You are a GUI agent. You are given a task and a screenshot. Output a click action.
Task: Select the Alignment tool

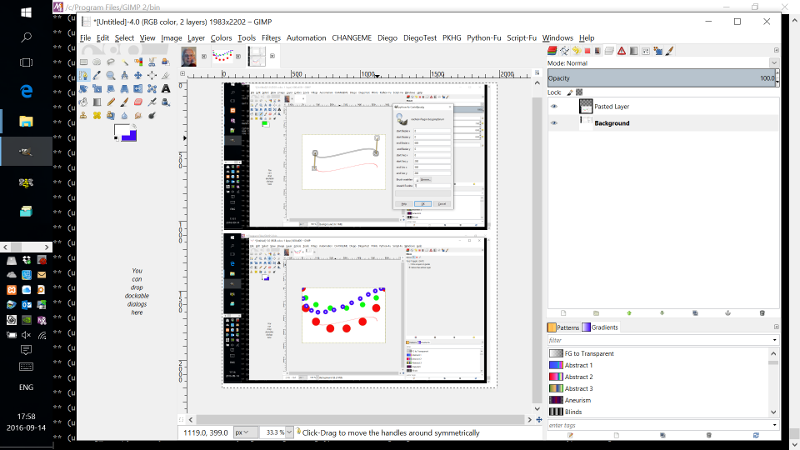[152, 75]
